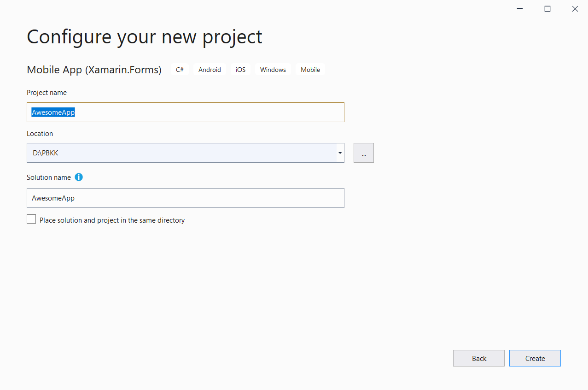The image size is (588, 390).
Task: Click the Solution name info icon
Action: pyautogui.click(x=79, y=177)
